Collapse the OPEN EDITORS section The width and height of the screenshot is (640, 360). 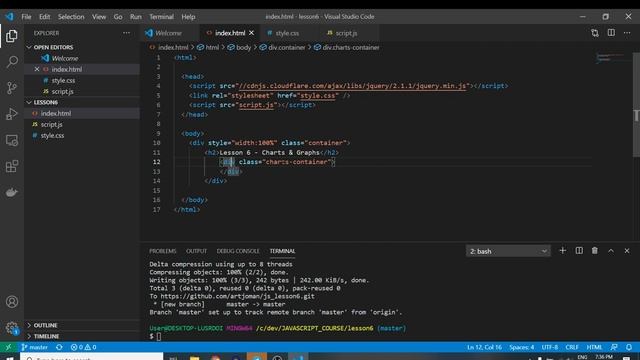[x=82, y=47]
